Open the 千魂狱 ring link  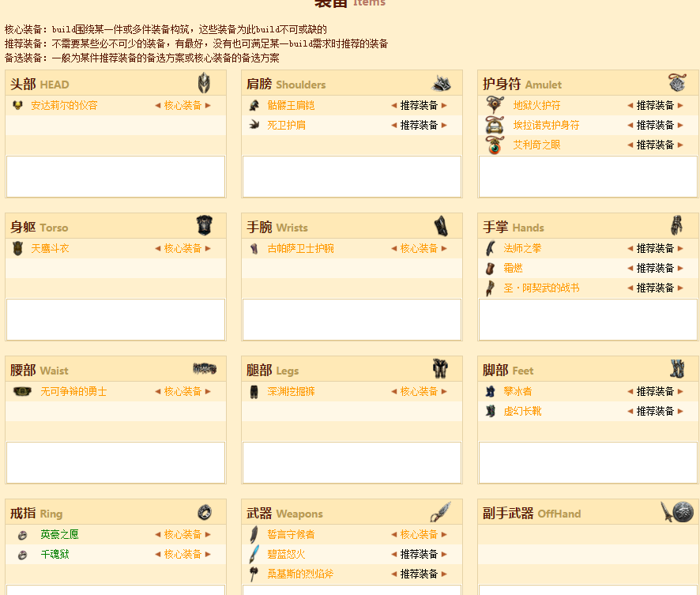(55, 555)
